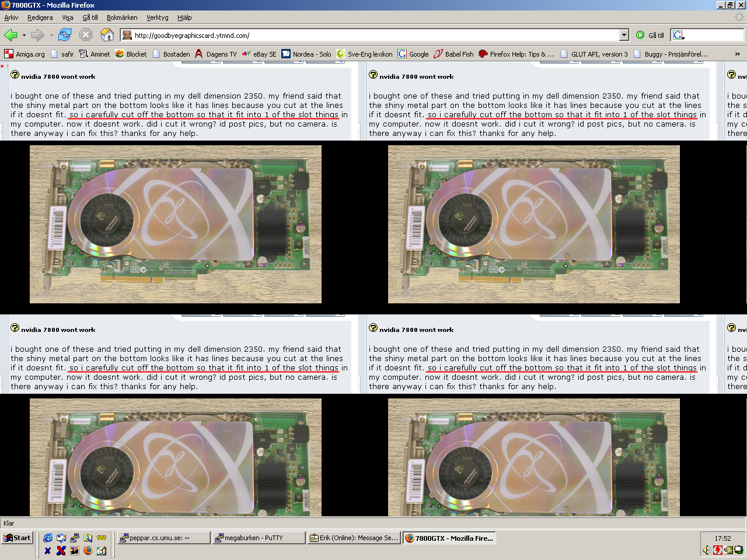Image resolution: width=747 pixels, height=560 pixels.
Task: Open the safir bookmark
Action: pos(62,54)
